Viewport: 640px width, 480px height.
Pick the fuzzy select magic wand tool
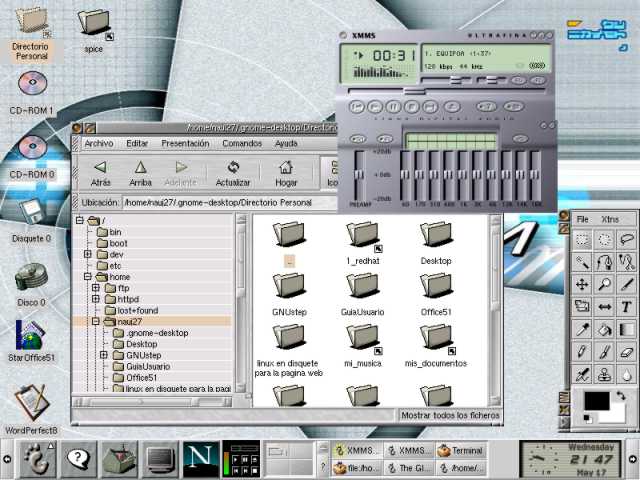pyautogui.click(x=582, y=262)
